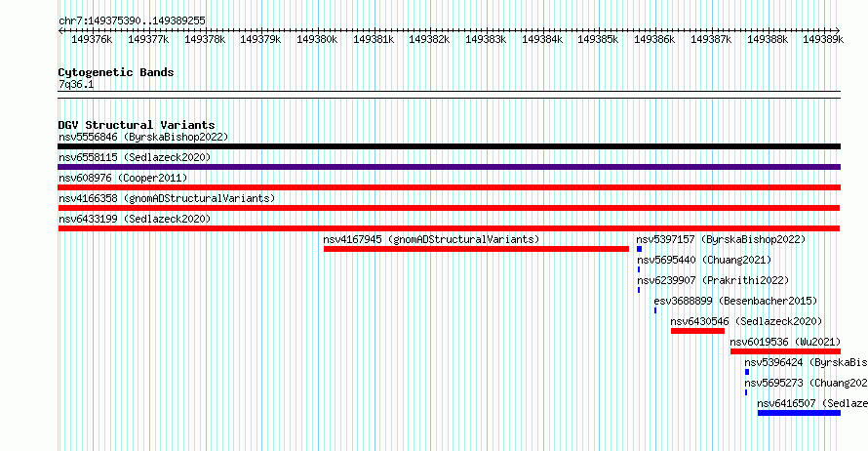Screen dimensions: 868x451
Task: Click the DGV Structural Variants track title
Action: 137,125
